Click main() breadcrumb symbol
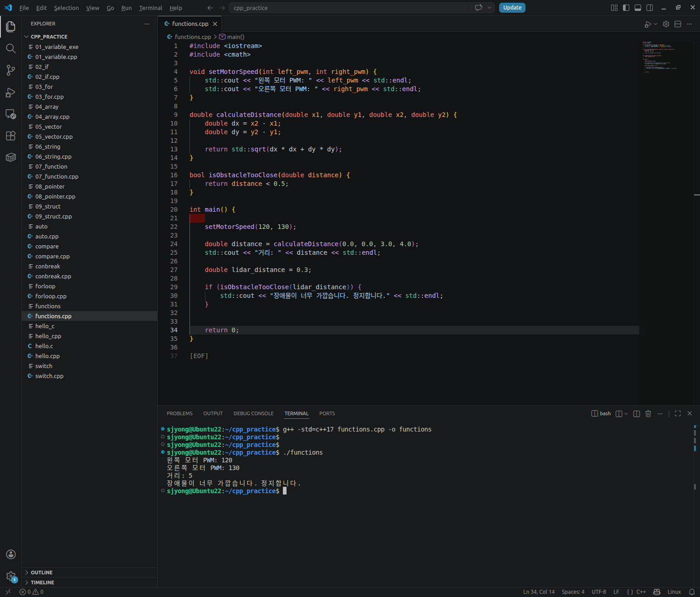The image size is (700, 597). (232, 37)
